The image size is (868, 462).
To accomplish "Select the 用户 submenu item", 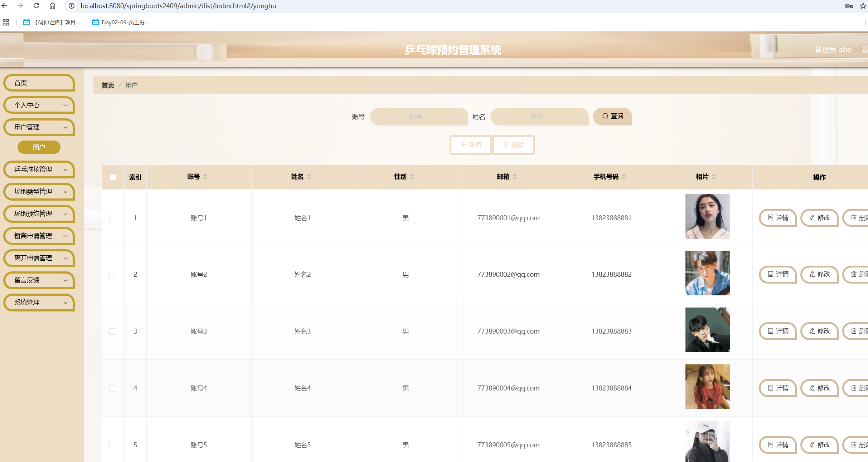I will click(39, 147).
